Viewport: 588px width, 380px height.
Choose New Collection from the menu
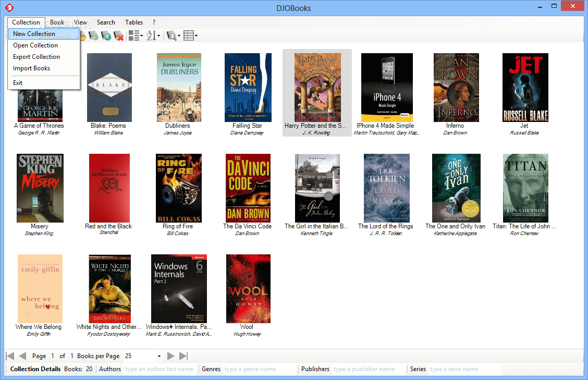pyautogui.click(x=44, y=34)
